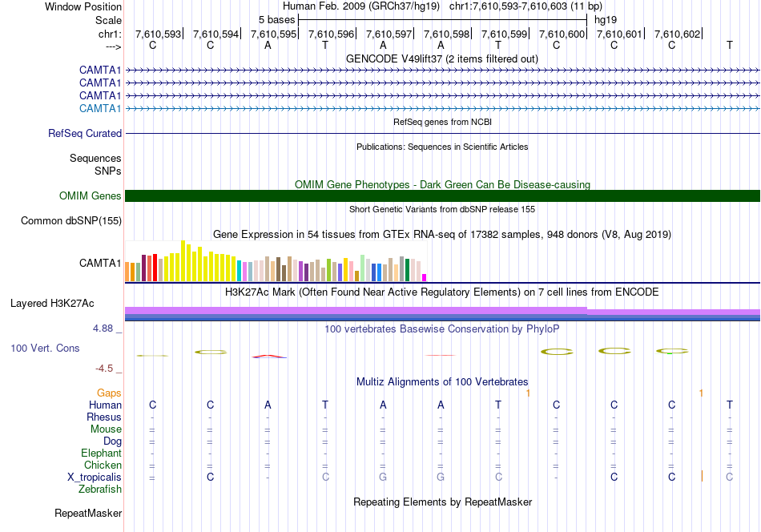Click the '--->' strand direction arrow label
The image size is (761, 532).
click(113, 46)
